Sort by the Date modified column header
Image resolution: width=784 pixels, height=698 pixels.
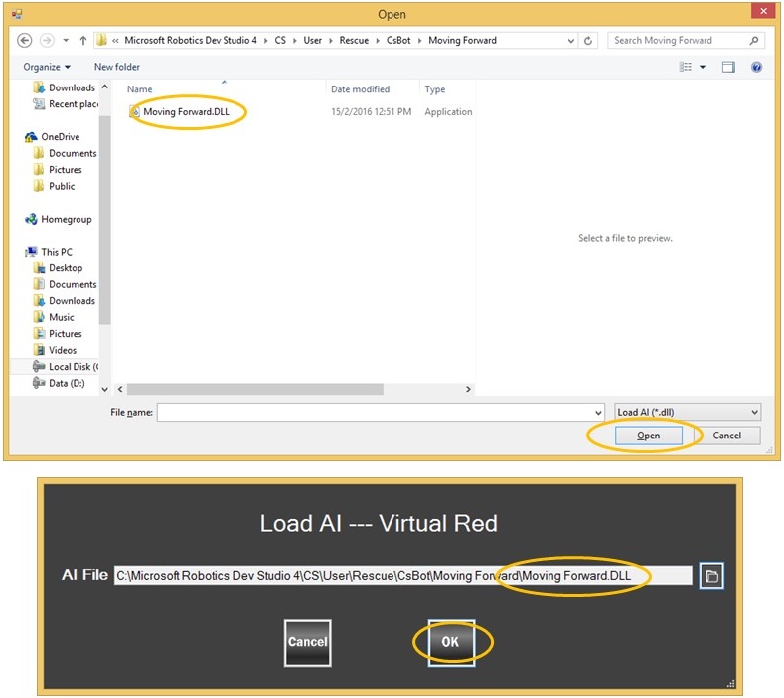coord(360,89)
